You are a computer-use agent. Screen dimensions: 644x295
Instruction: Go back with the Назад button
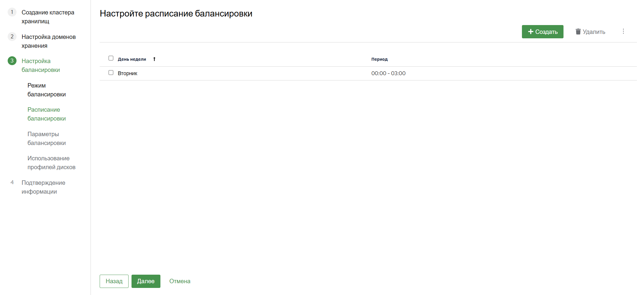click(x=114, y=281)
